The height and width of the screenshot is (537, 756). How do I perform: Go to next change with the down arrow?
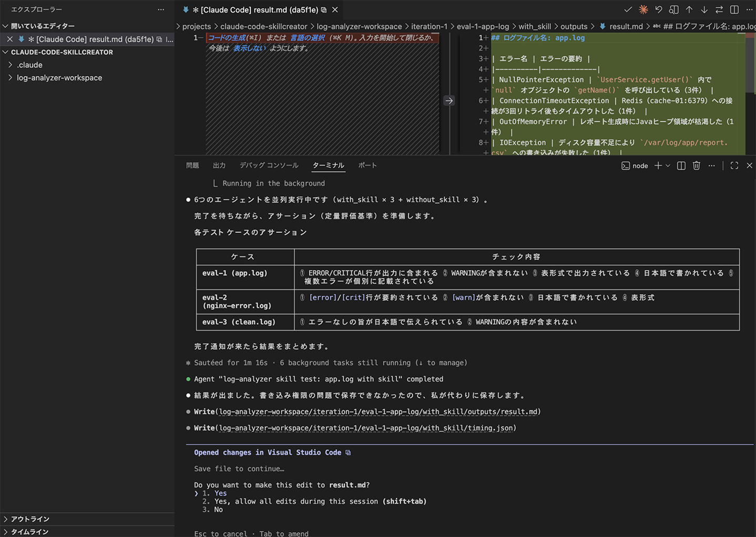[704, 9]
